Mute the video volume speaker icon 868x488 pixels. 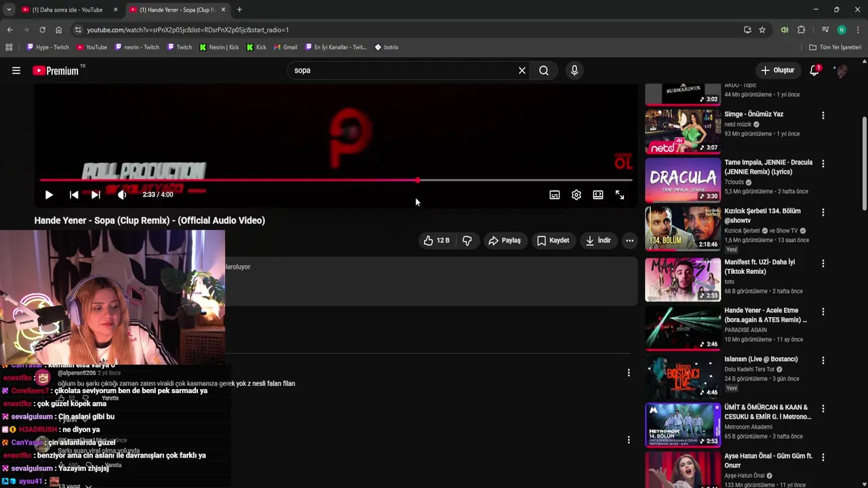click(122, 195)
